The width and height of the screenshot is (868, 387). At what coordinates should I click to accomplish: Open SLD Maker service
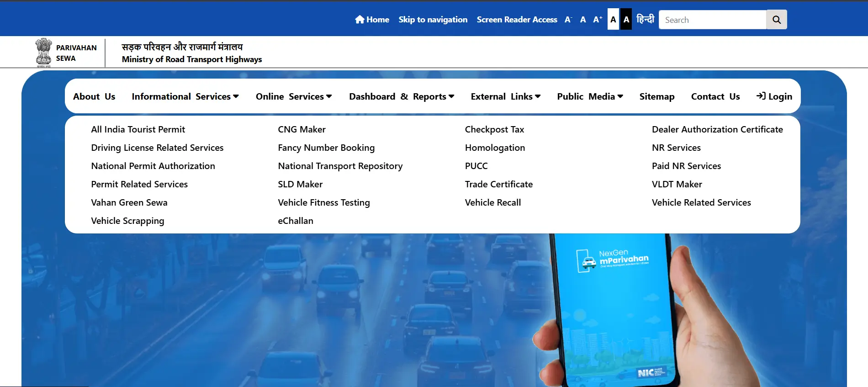click(300, 184)
